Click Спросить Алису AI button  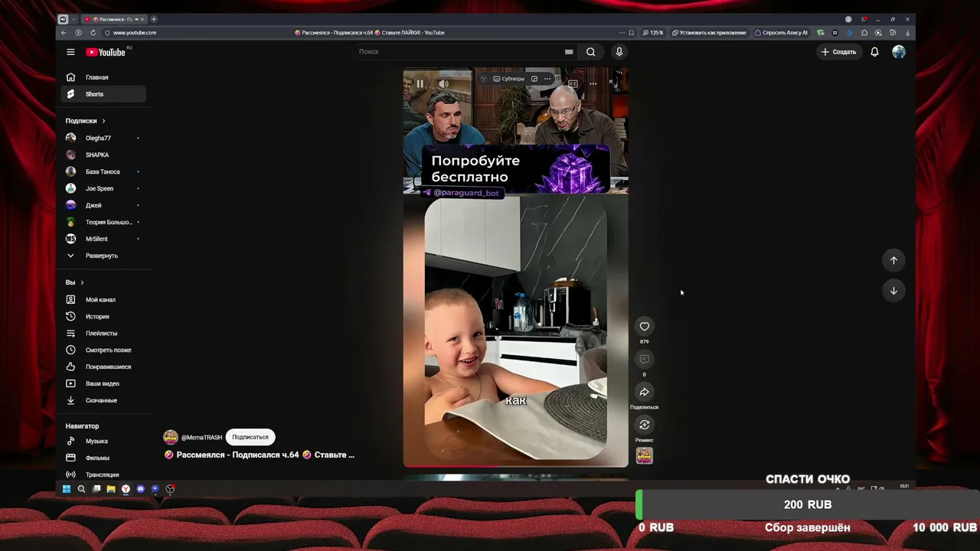pyautogui.click(x=781, y=33)
